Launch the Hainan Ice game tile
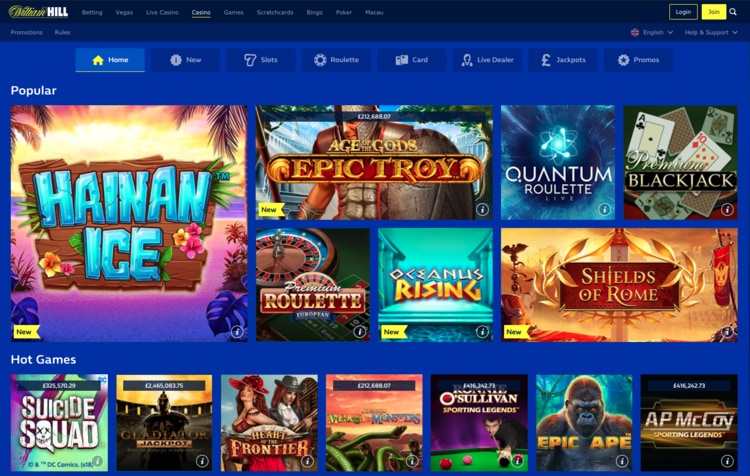This screenshot has width=750, height=476. pyautogui.click(x=129, y=223)
